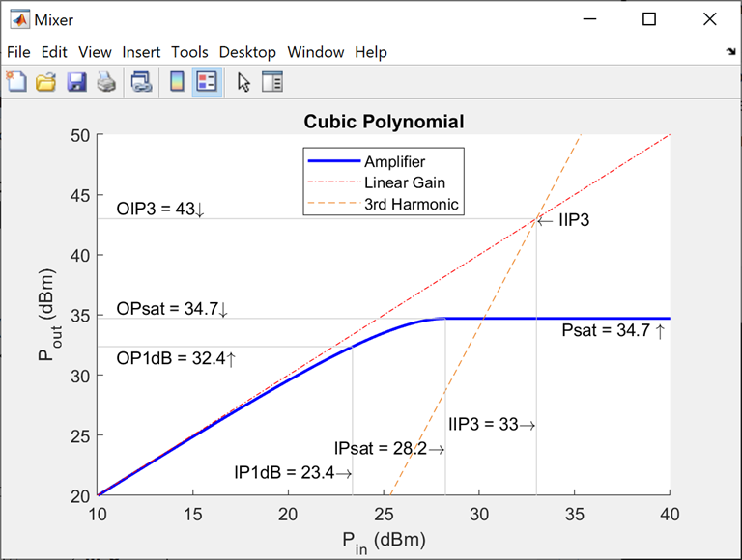The width and height of the screenshot is (742, 560).
Task: Open the Insert menu
Action: pyautogui.click(x=141, y=52)
